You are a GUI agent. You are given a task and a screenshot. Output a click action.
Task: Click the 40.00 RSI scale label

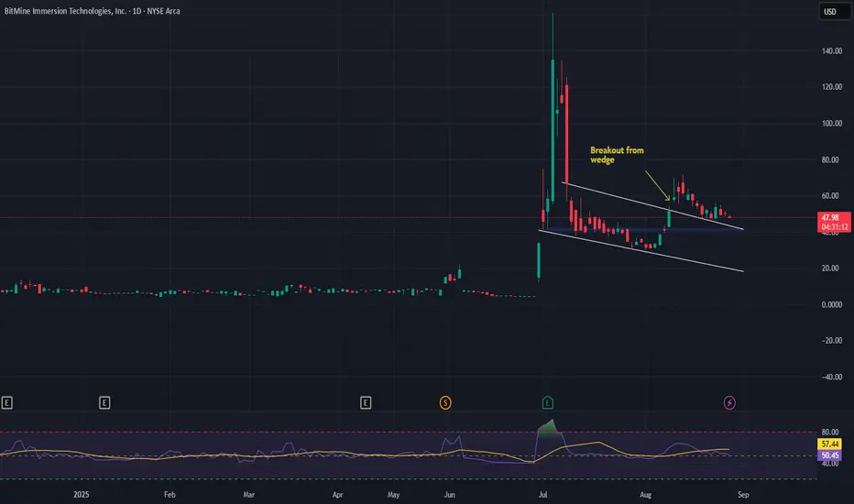(830, 464)
